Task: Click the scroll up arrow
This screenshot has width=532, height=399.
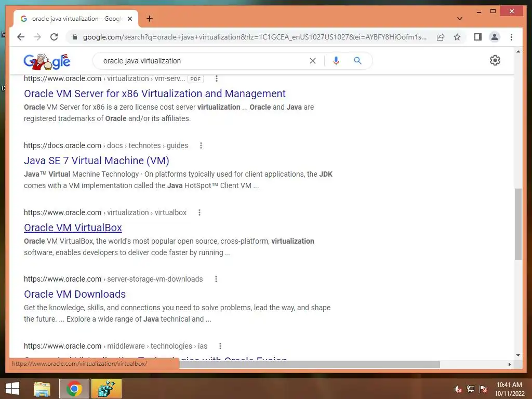Action: click(518, 51)
